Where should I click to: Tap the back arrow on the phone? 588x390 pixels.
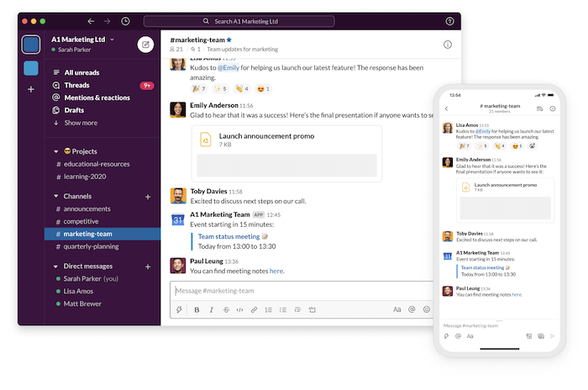(446, 108)
